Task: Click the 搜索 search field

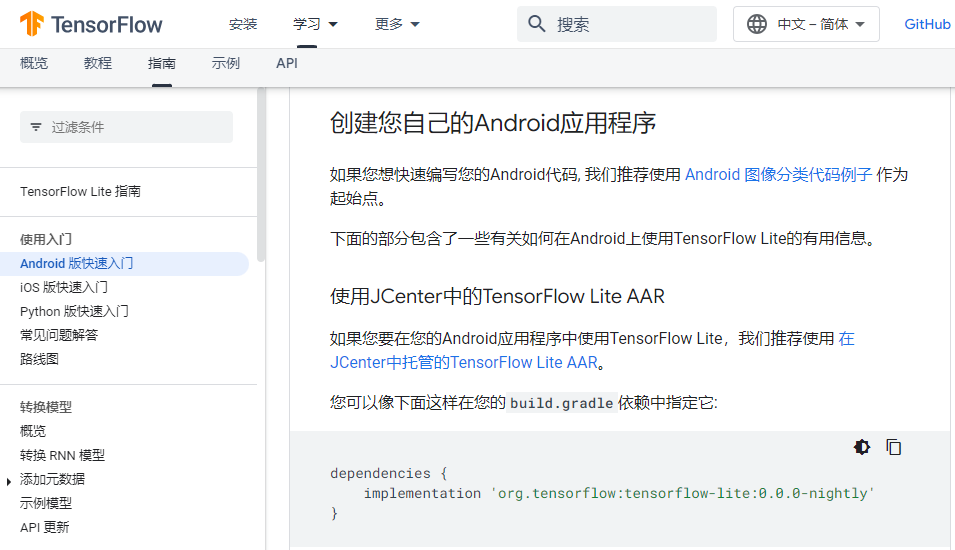Action: pos(616,24)
